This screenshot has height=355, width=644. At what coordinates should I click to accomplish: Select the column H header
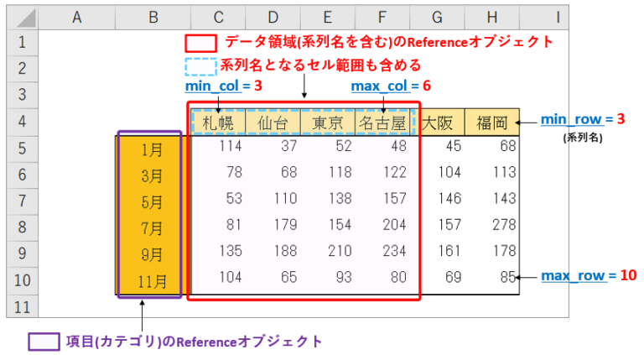click(492, 17)
